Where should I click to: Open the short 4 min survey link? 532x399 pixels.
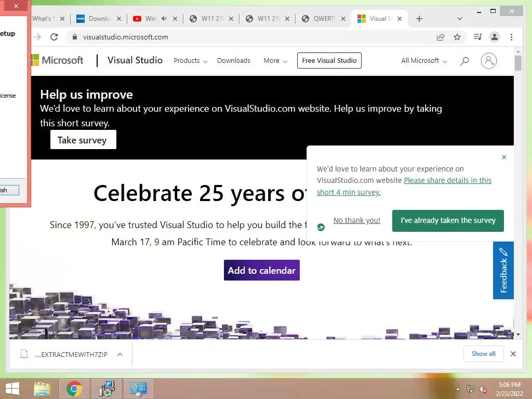coord(404,187)
